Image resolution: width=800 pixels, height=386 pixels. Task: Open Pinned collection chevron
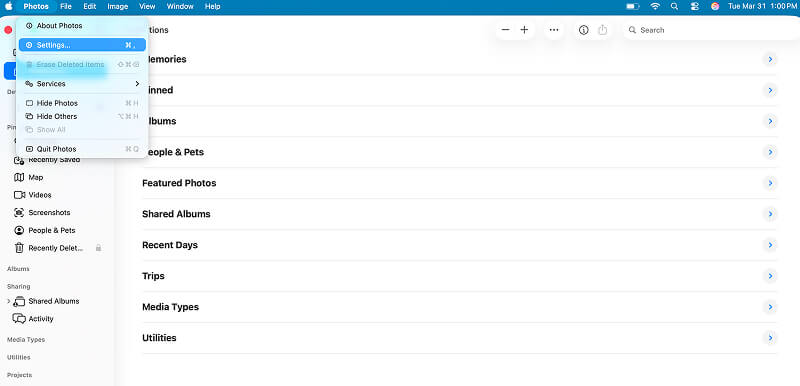[x=770, y=90]
